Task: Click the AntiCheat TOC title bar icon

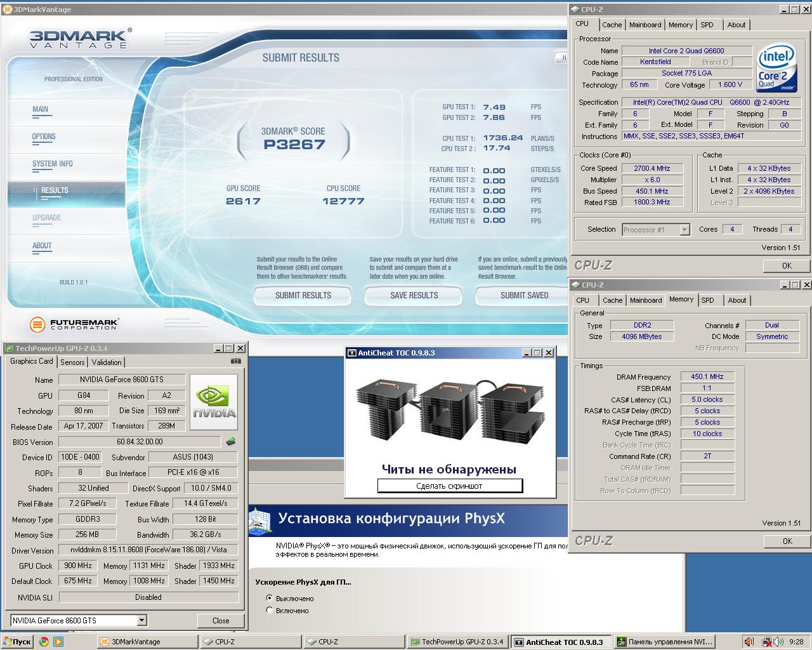Action: pyautogui.click(x=351, y=353)
